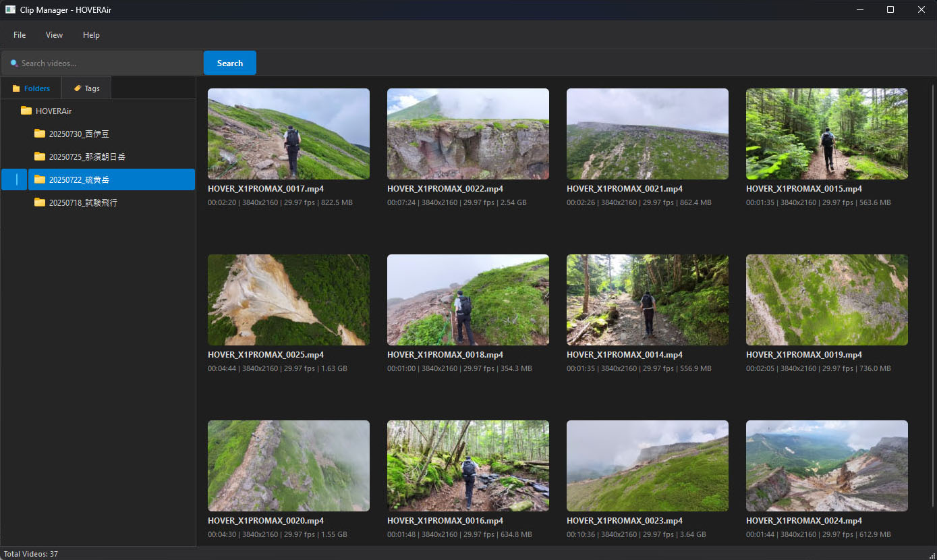Switch to the Folders tab
The height and width of the screenshot is (560, 937).
[31, 88]
